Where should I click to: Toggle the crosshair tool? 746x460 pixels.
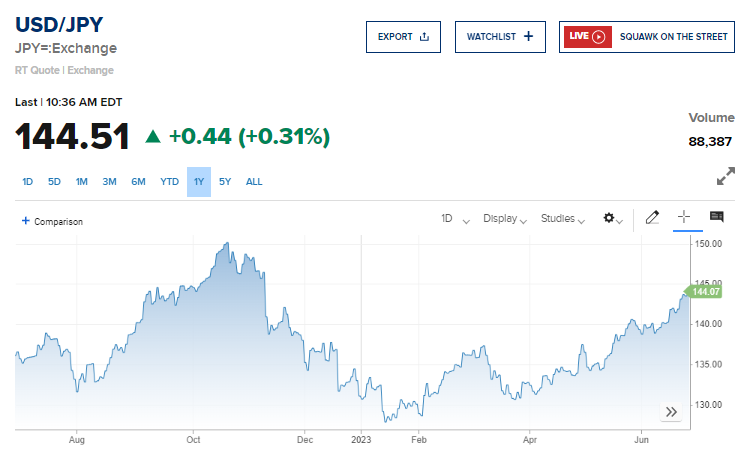click(x=684, y=217)
